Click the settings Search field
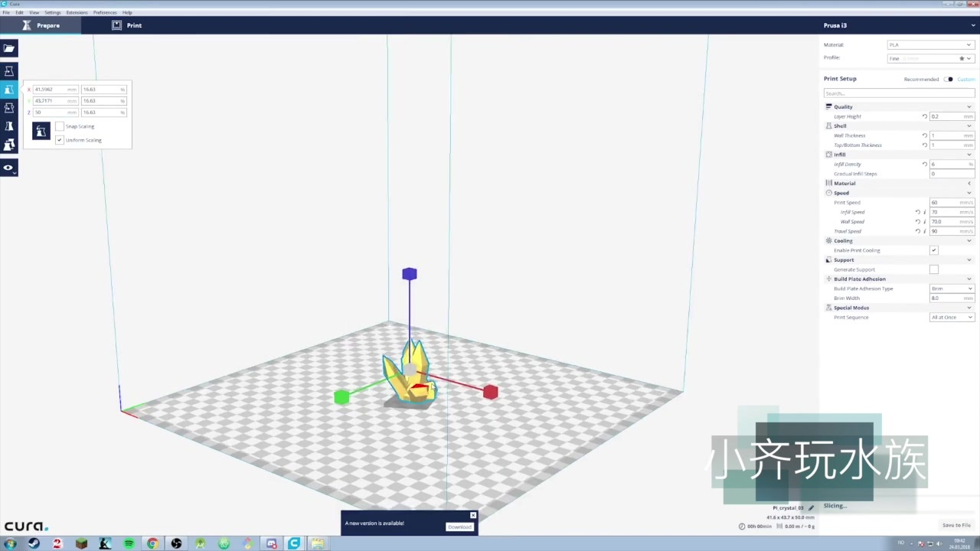 tap(899, 93)
